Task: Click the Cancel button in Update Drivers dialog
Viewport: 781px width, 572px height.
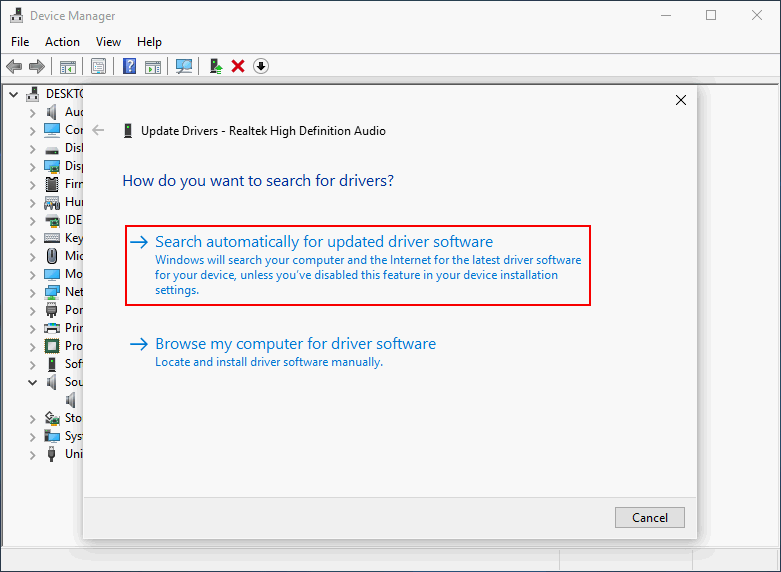Action: click(x=650, y=518)
